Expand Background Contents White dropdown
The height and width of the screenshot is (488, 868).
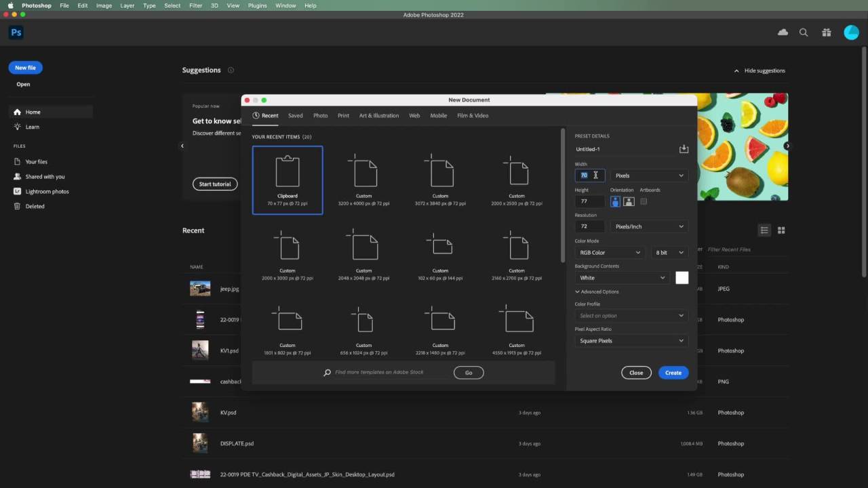click(622, 278)
